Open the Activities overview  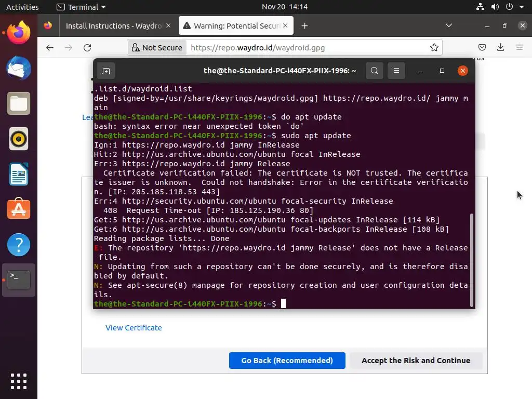click(22, 7)
